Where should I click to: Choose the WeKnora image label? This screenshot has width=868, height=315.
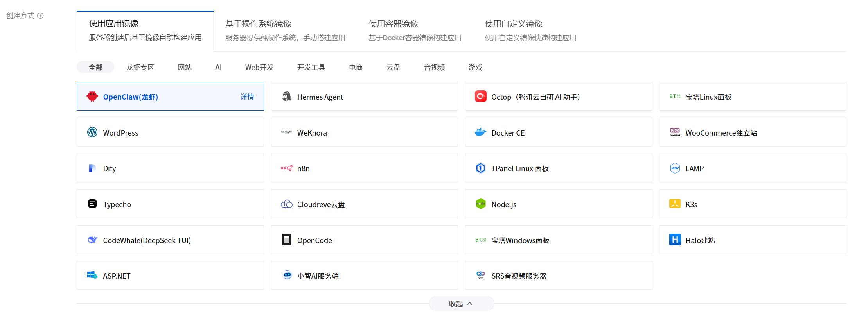click(312, 133)
